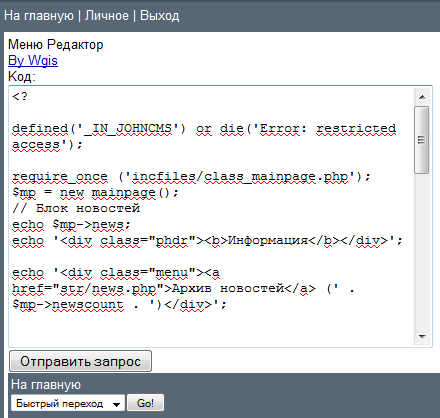The width and height of the screenshot is (440, 418).
Task: Click the Отправить запрос submit button
Action: coord(80,361)
